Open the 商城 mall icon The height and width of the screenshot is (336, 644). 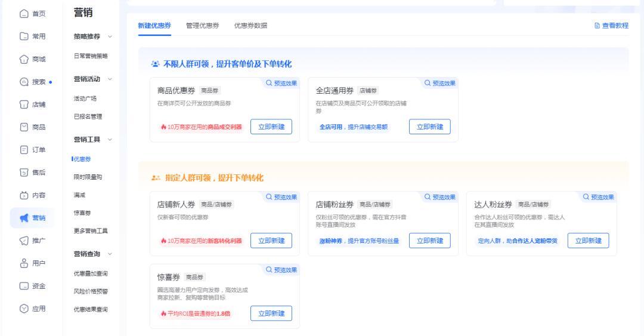coord(24,59)
